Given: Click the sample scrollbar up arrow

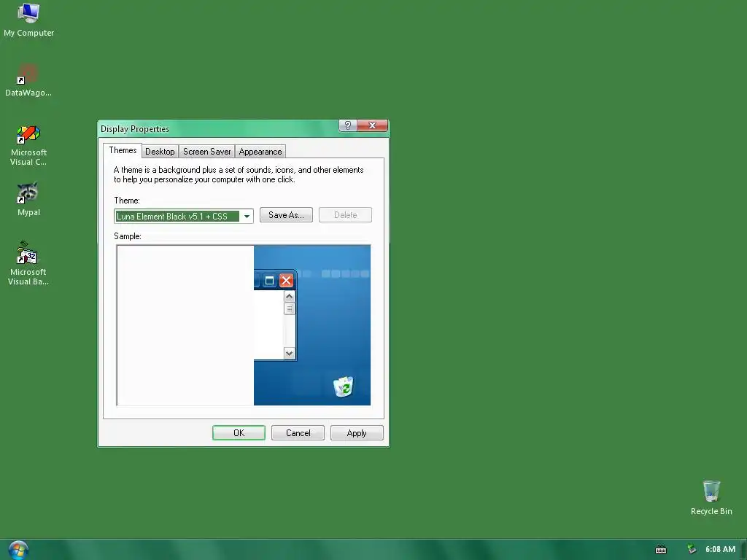Looking at the screenshot, I should click(x=289, y=297).
